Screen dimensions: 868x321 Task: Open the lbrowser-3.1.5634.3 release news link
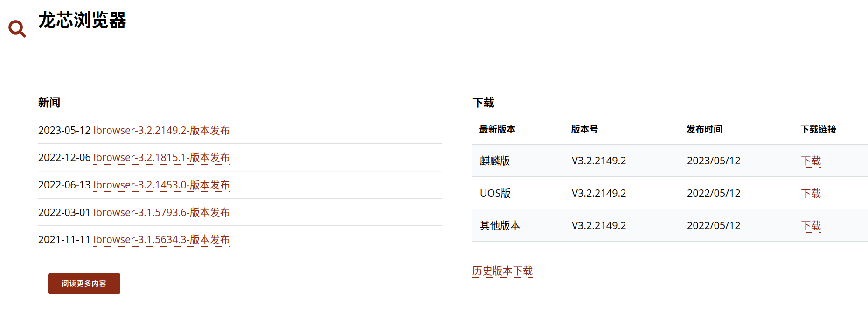[x=161, y=240]
